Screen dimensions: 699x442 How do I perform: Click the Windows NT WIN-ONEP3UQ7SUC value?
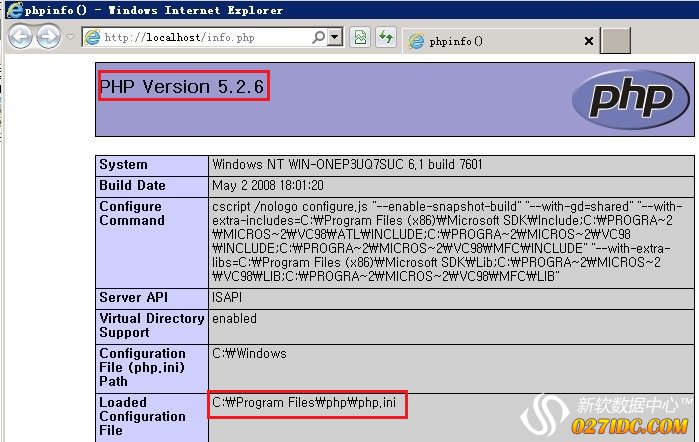point(347,165)
